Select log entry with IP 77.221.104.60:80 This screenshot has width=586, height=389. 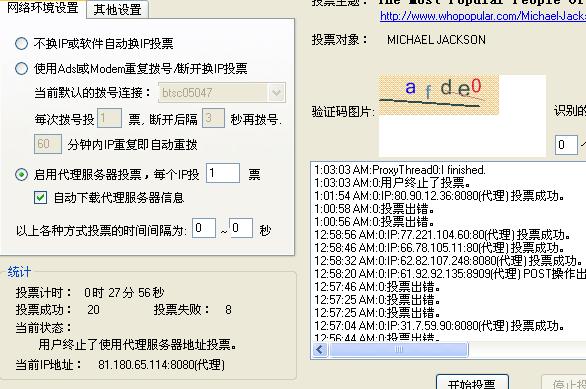442,235
